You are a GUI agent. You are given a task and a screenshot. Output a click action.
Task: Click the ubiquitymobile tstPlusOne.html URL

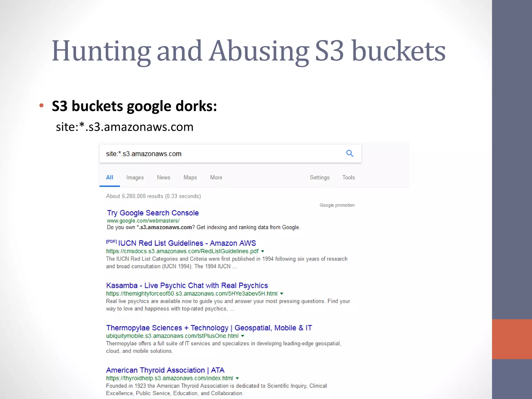pyautogui.click(x=172, y=336)
